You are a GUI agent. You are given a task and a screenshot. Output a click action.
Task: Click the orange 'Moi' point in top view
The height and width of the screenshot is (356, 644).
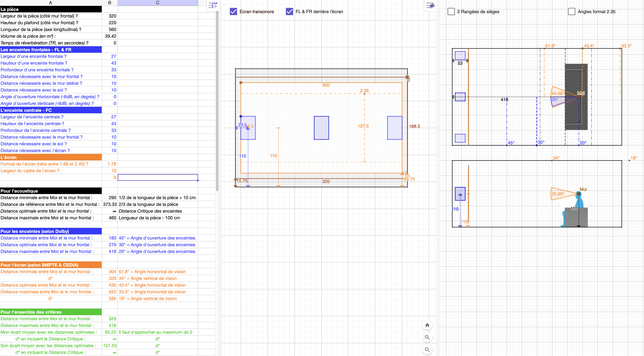tap(579, 97)
